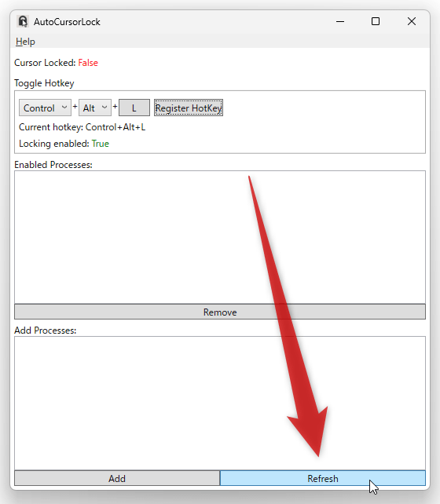Refresh the process list
This screenshot has height=504, width=440.
(x=323, y=478)
